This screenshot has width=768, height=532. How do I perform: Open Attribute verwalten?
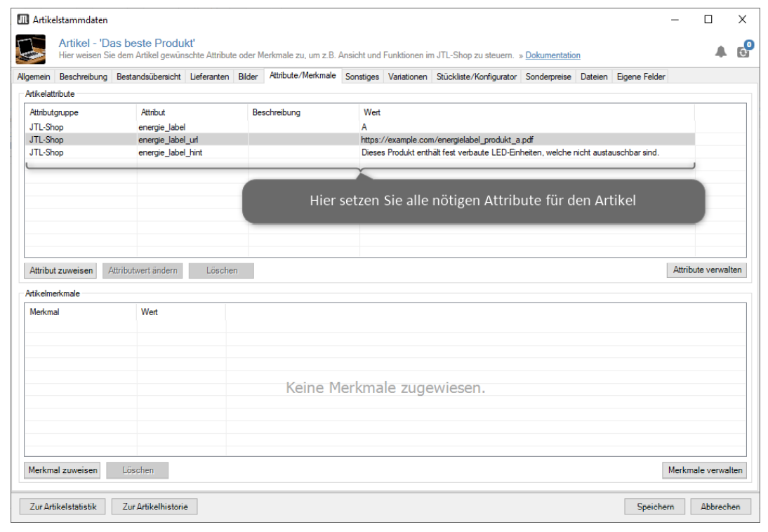707,270
